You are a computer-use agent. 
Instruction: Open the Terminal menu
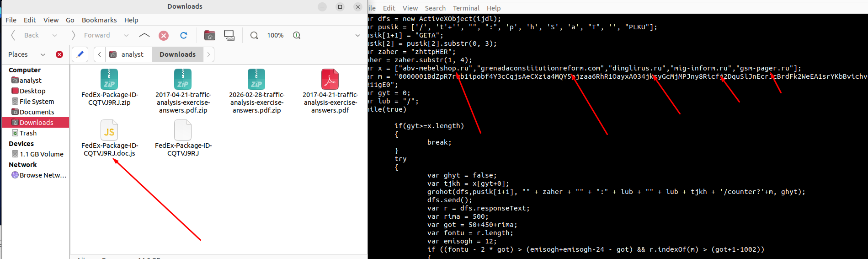click(x=466, y=8)
